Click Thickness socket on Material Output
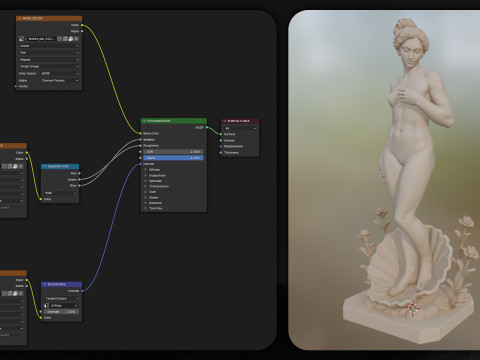The height and width of the screenshot is (360, 480). (x=221, y=153)
